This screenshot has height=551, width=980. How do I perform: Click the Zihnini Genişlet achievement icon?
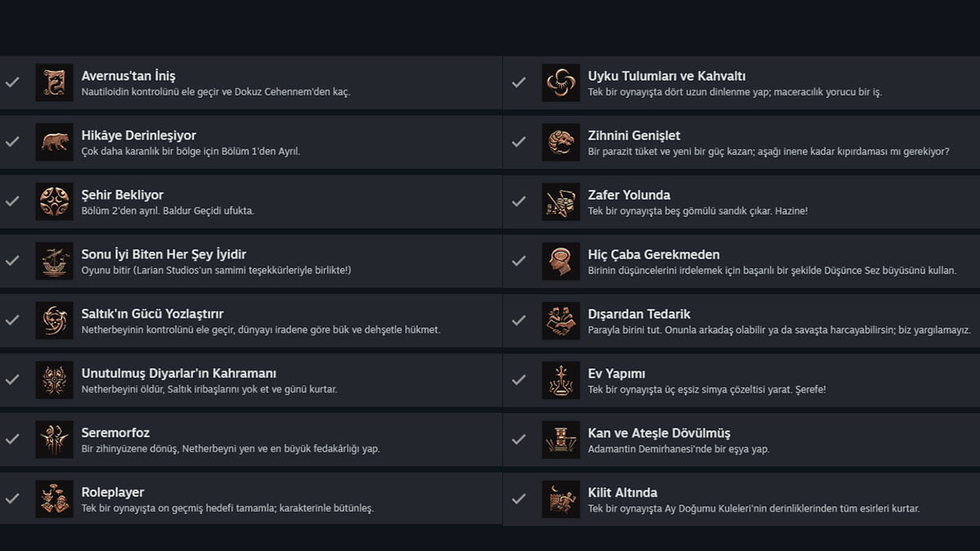tap(560, 142)
